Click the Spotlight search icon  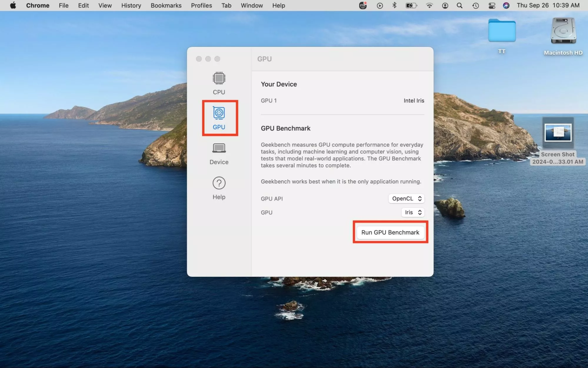pyautogui.click(x=459, y=6)
